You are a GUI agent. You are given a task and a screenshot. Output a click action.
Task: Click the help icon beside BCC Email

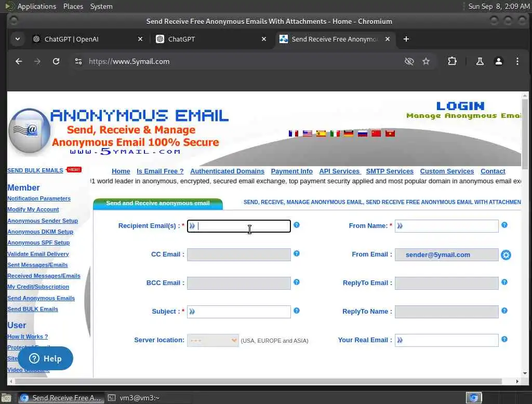[297, 282]
